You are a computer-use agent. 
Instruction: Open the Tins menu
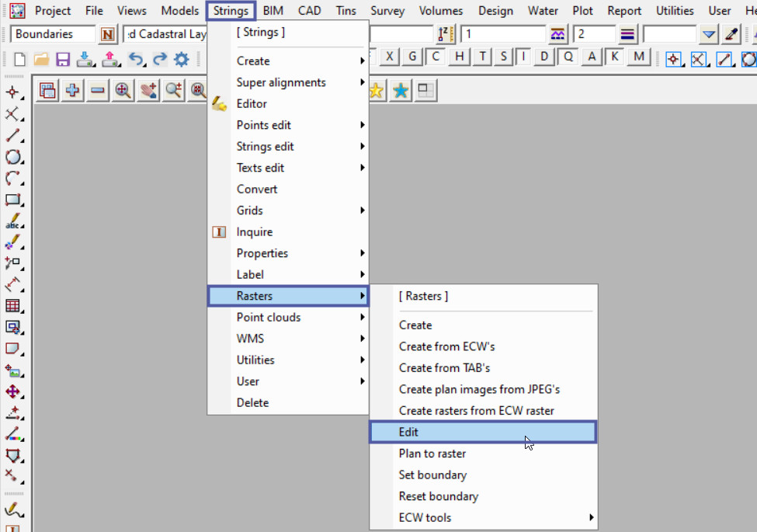346,11
